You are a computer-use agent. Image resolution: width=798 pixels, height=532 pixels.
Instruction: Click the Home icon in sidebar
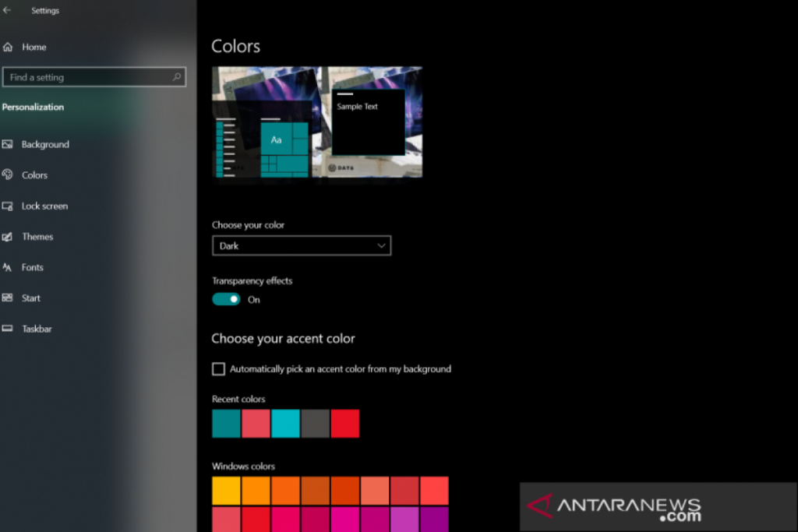(8, 48)
